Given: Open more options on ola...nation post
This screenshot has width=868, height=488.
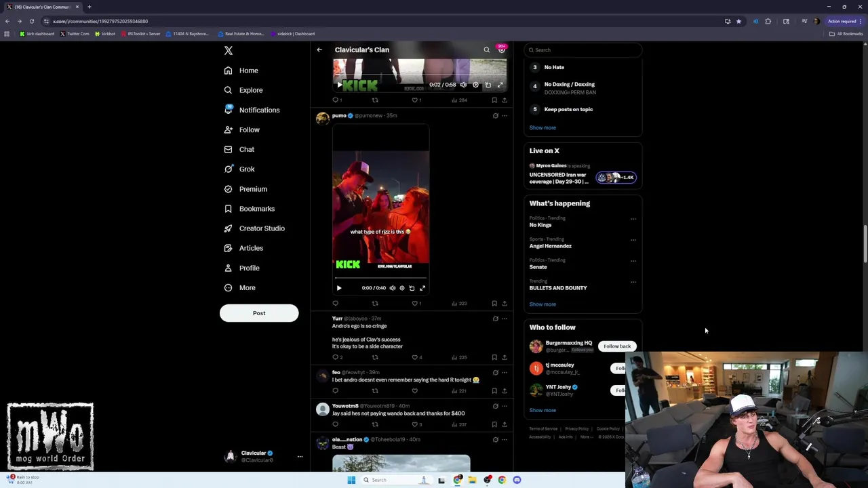Looking at the screenshot, I should (x=505, y=440).
